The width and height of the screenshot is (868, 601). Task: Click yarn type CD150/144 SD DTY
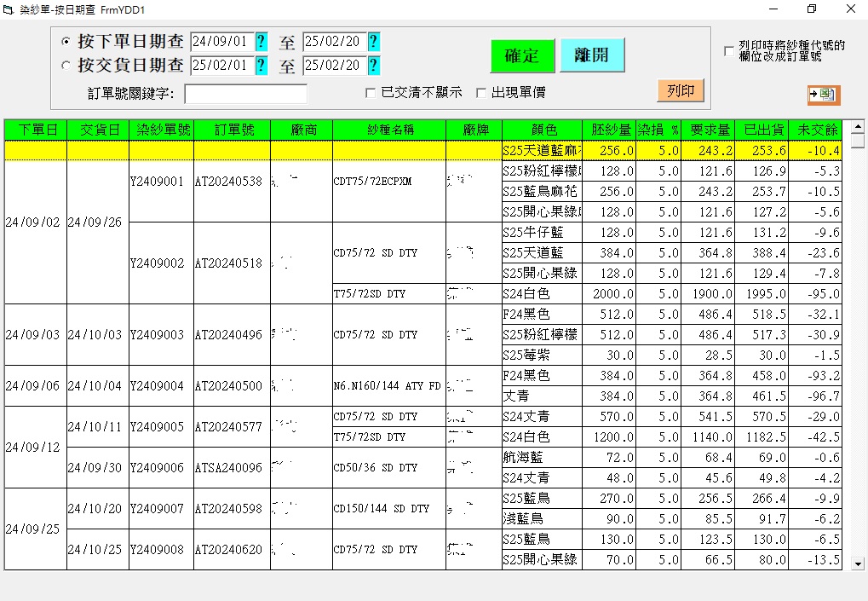389,508
